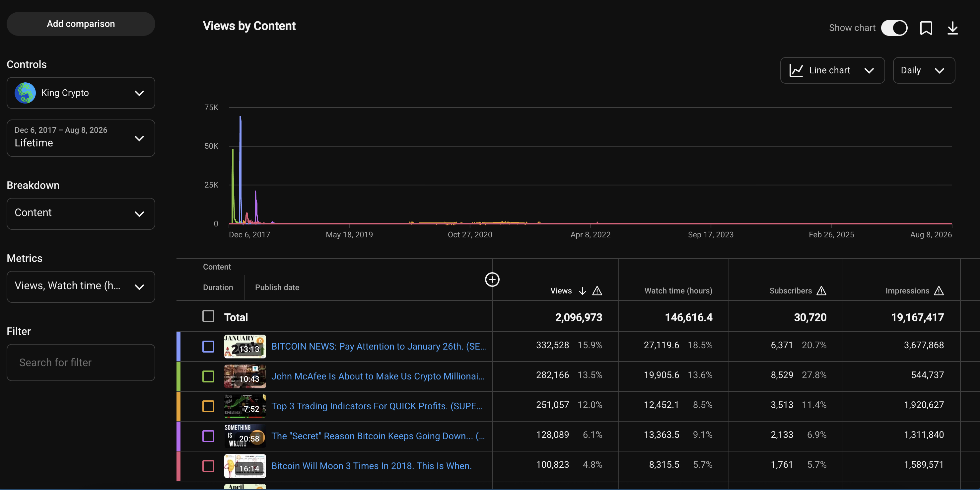This screenshot has width=980, height=490.
Task: Click the Views warning triangle icon
Action: [597, 291]
